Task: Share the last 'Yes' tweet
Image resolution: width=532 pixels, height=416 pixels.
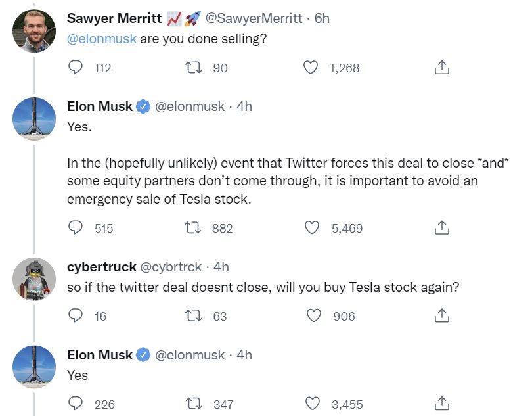Action: click(x=442, y=404)
